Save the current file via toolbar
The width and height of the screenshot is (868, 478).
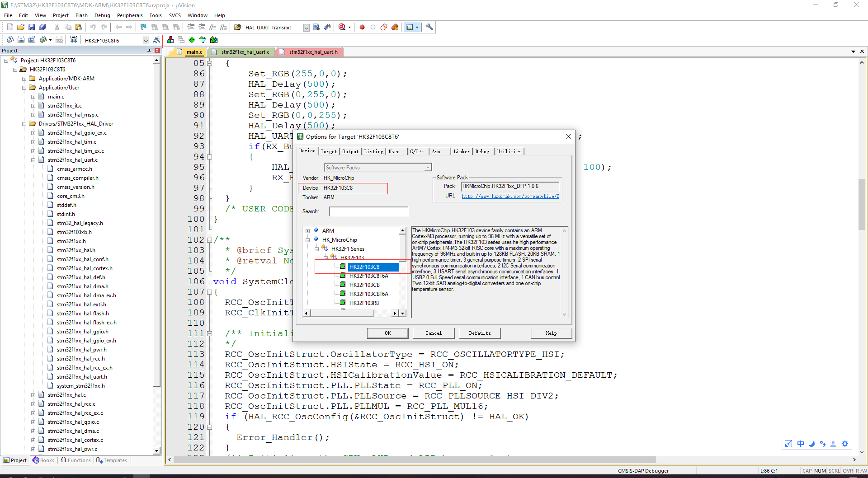(x=32, y=27)
